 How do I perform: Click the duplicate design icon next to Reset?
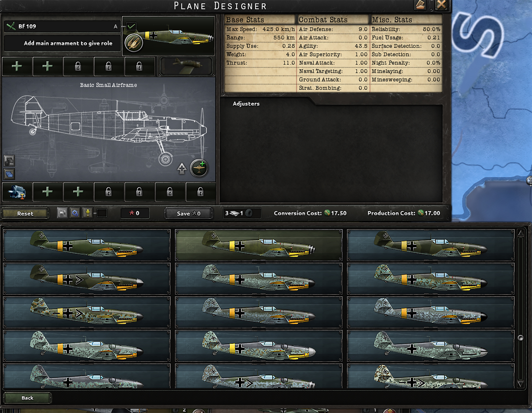point(62,213)
